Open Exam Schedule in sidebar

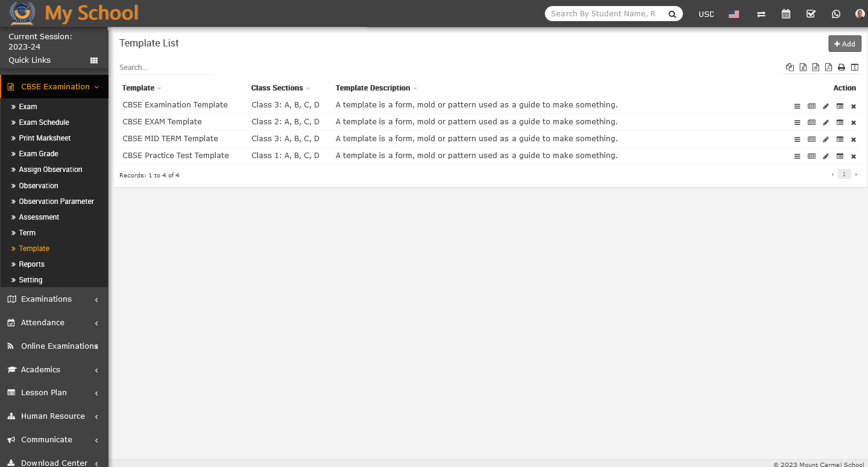(x=44, y=122)
